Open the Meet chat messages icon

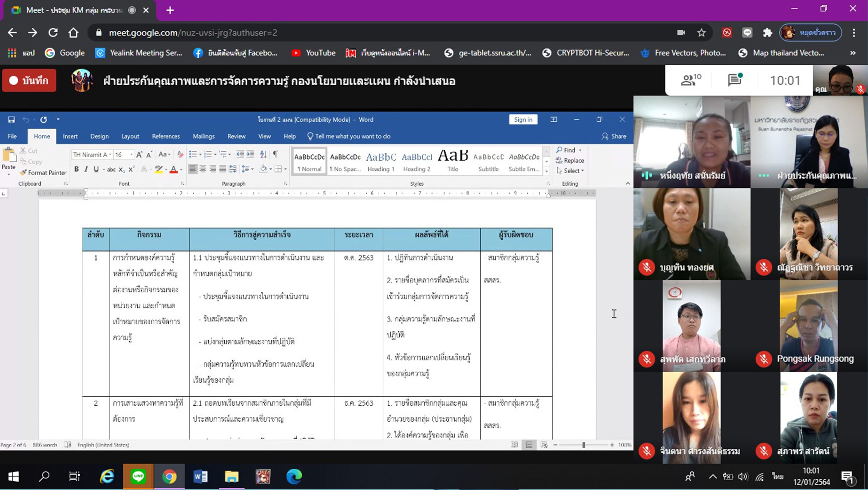pos(735,80)
